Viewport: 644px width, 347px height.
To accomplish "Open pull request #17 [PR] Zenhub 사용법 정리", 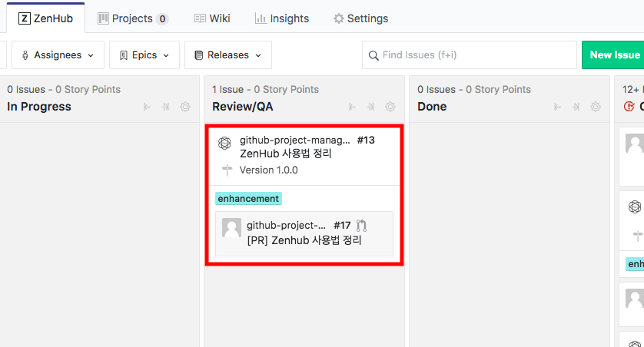I will coord(304,240).
